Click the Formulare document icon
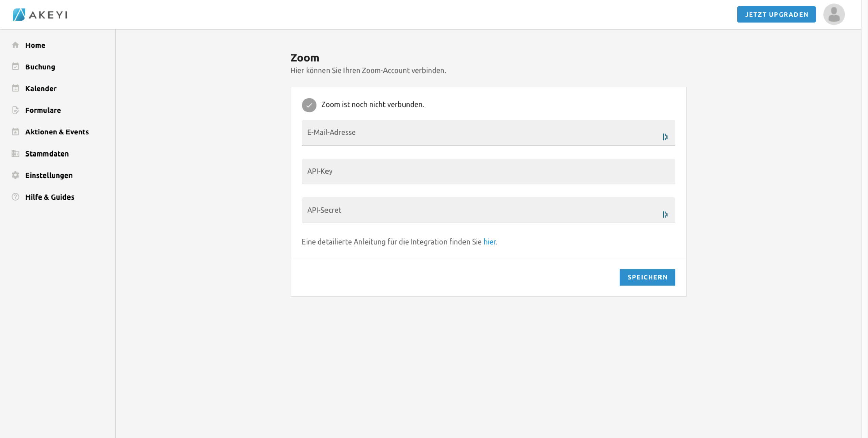Image resolution: width=868 pixels, height=438 pixels. [x=15, y=110]
